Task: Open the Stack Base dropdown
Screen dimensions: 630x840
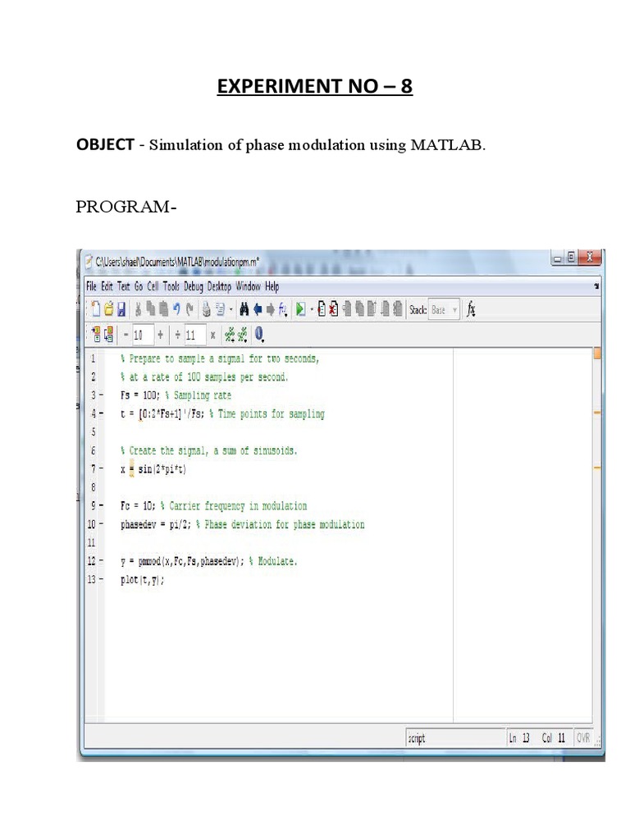Action: click(445, 309)
